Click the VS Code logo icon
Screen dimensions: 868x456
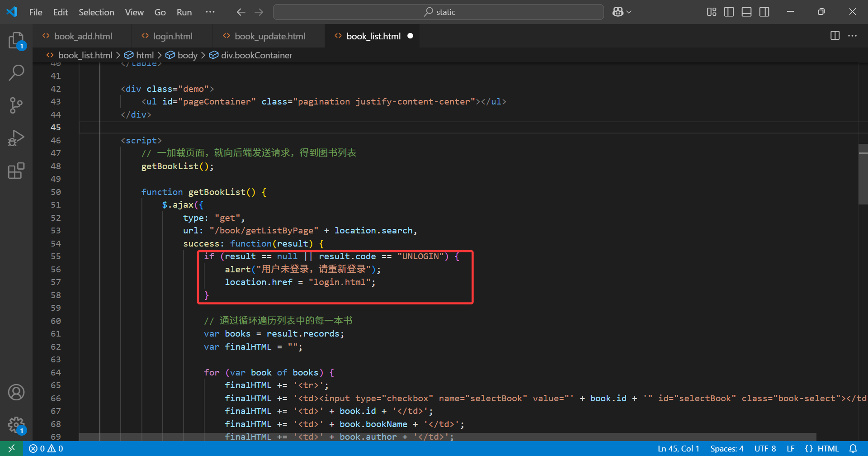point(12,12)
